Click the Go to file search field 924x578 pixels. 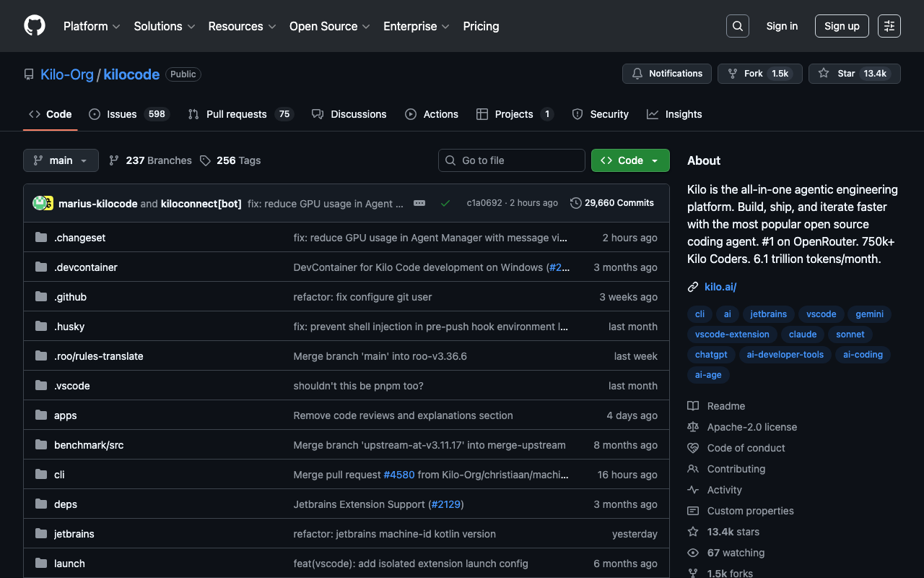512,160
